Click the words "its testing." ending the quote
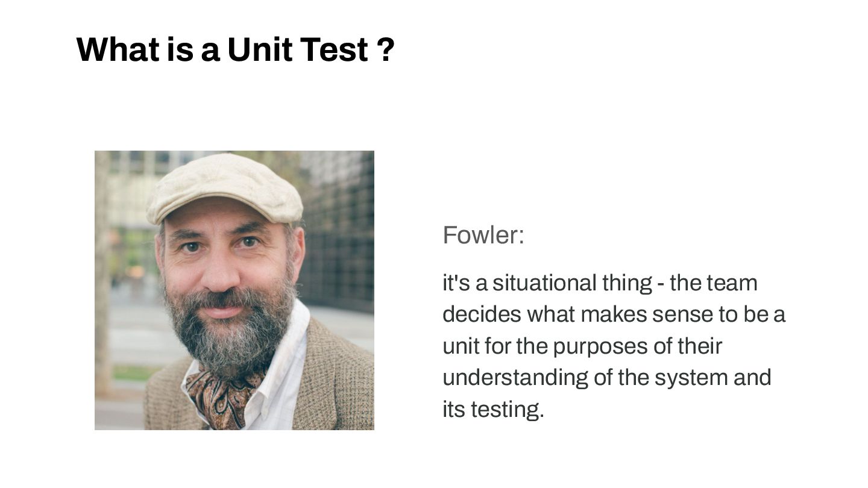This screenshot has width=868, height=488. pos(493,410)
